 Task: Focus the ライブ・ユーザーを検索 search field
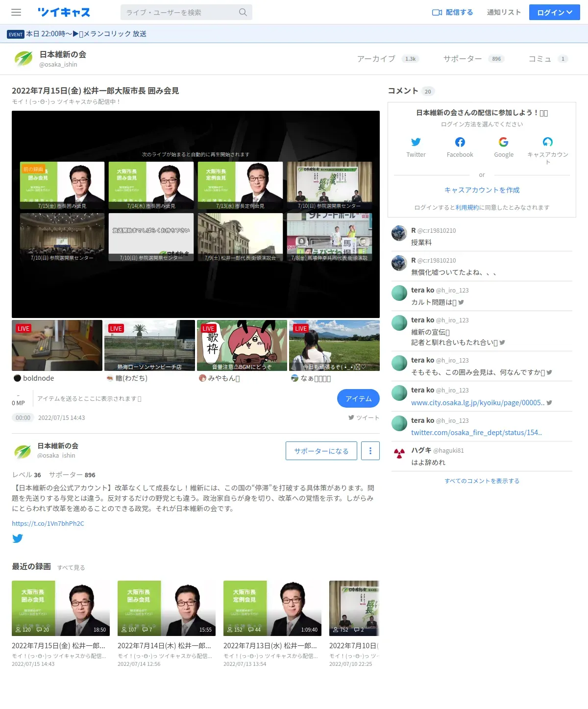180,12
